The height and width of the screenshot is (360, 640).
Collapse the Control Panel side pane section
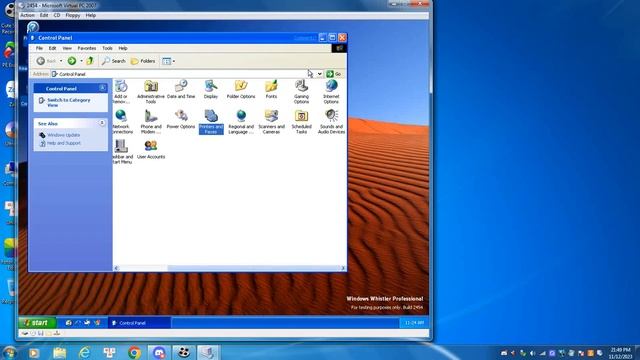(x=102, y=88)
